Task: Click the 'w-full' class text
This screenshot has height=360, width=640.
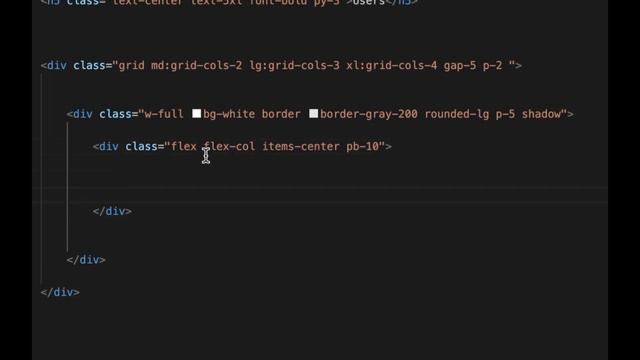Action: coord(164,114)
